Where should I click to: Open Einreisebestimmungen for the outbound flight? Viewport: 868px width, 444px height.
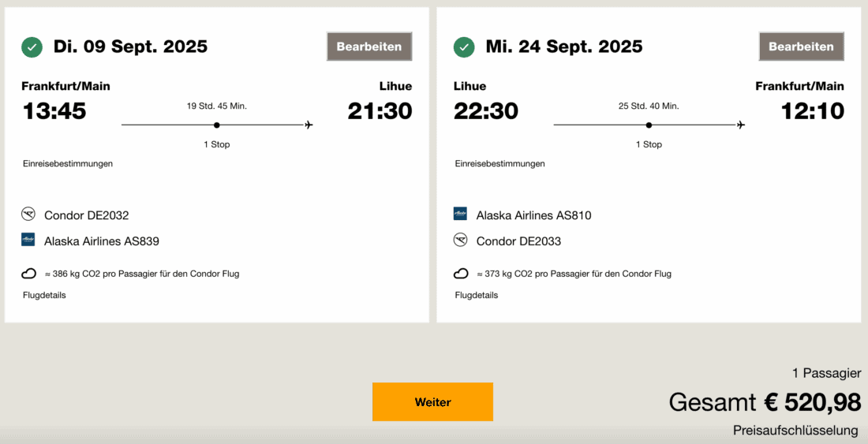[x=68, y=164]
